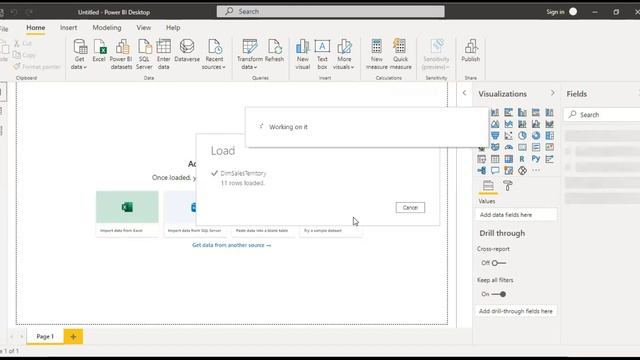Pick the 100% stacked bar chart visual
This screenshot has width=640, height=360.
[x=536, y=112]
